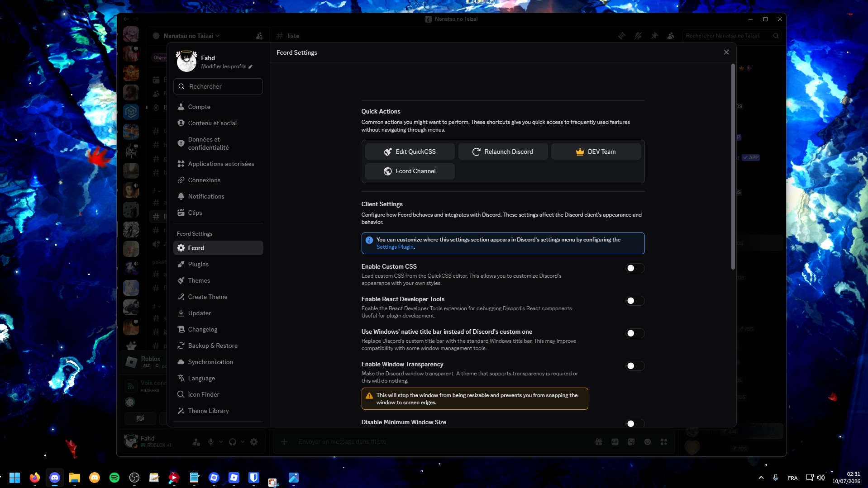The width and height of the screenshot is (868, 488).
Task: Toggle Enable Custom CSS switch
Action: 635,268
